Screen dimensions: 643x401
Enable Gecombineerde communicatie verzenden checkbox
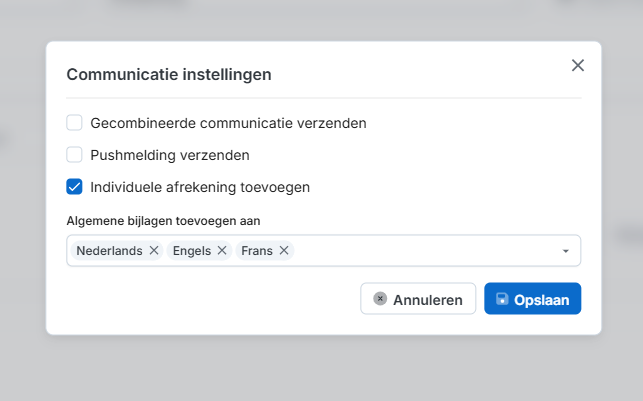[x=74, y=123]
